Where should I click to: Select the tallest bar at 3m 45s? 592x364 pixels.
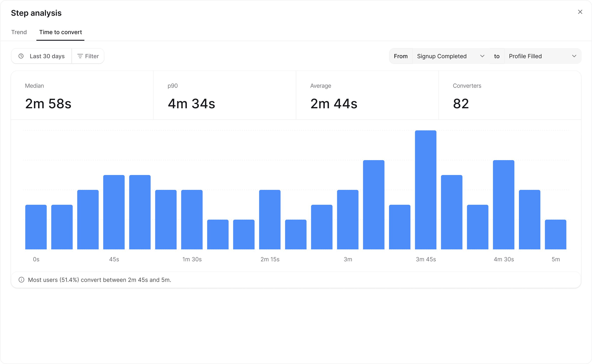(x=426, y=190)
